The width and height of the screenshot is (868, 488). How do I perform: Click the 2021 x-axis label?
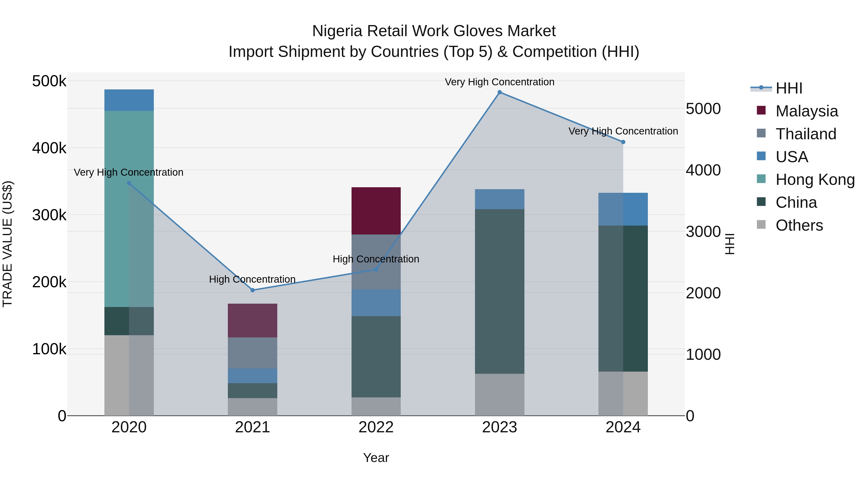[x=253, y=427]
